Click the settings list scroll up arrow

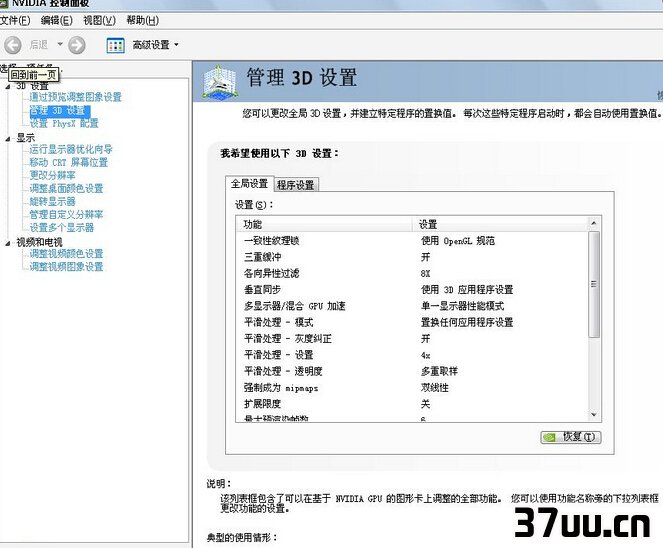(x=594, y=223)
